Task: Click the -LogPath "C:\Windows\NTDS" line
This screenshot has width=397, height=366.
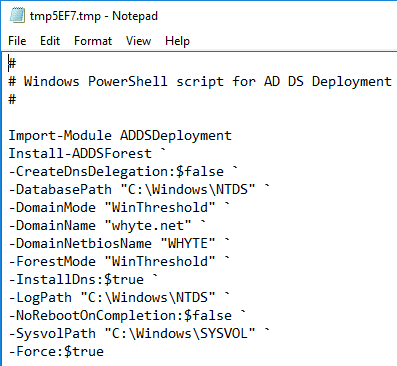Action: click(119, 297)
